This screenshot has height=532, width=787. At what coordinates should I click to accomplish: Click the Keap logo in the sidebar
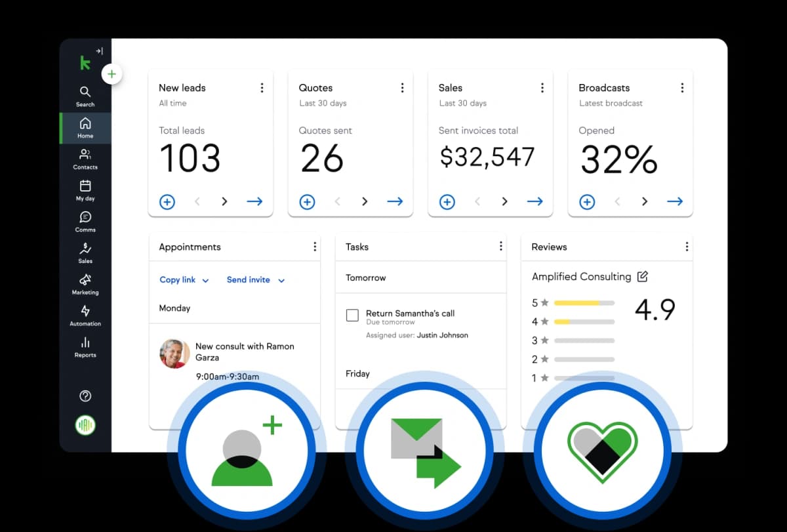tap(85, 63)
